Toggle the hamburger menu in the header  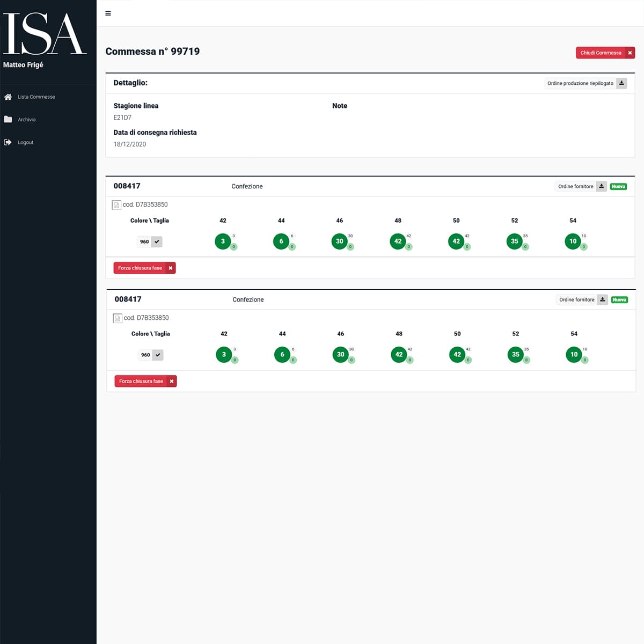coord(108,13)
